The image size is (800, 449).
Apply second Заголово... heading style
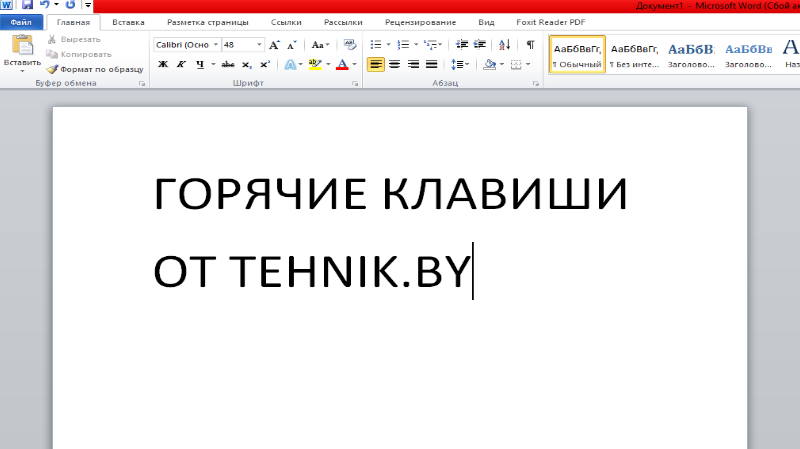[748, 54]
